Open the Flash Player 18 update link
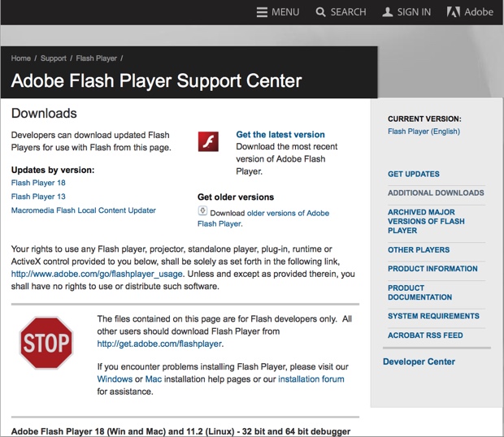 [38, 184]
